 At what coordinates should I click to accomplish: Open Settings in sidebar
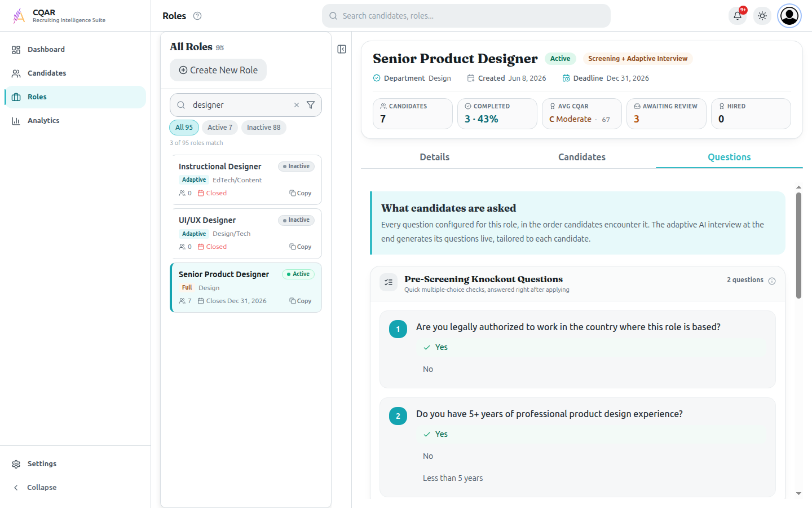(x=75, y=464)
